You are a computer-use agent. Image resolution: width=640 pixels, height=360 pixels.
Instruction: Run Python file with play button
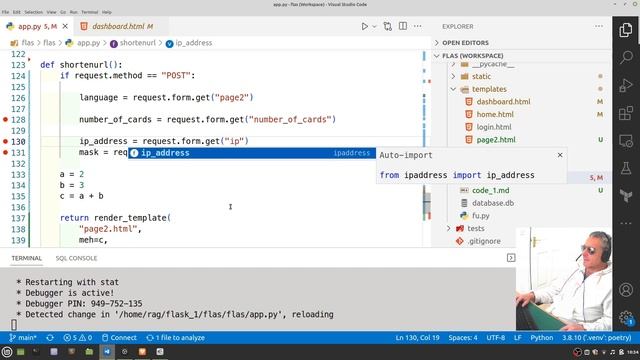pyautogui.click(x=364, y=27)
